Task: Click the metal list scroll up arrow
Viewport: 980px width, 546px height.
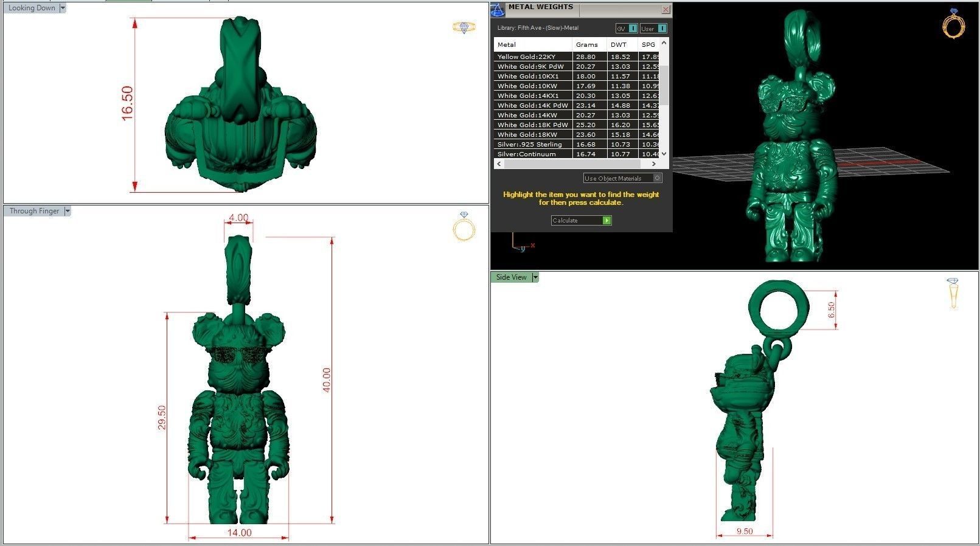Action: (664, 43)
